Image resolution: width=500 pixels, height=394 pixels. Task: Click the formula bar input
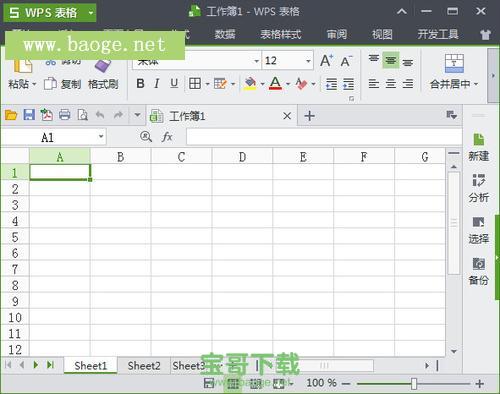(x=324, y=137)
